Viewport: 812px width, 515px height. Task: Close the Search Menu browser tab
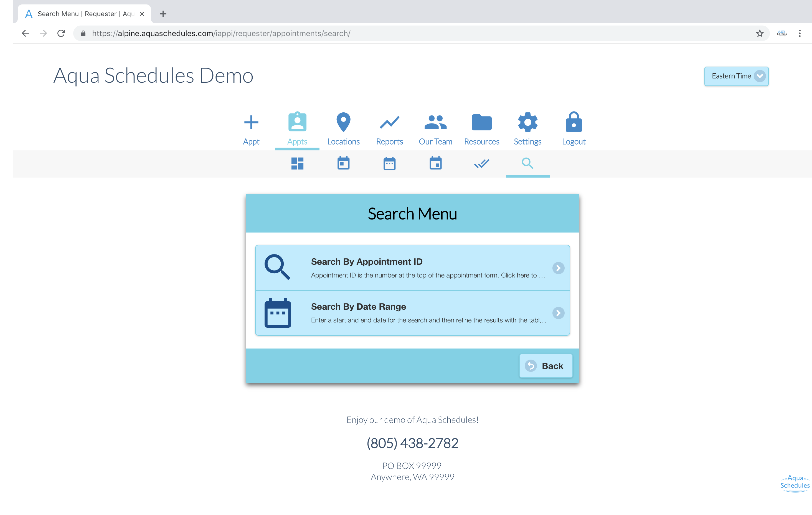pos(142,14)
